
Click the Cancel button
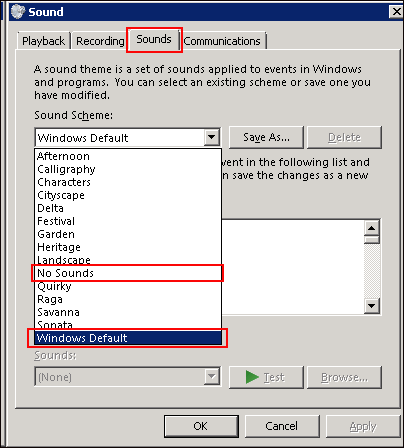point(282,426)
